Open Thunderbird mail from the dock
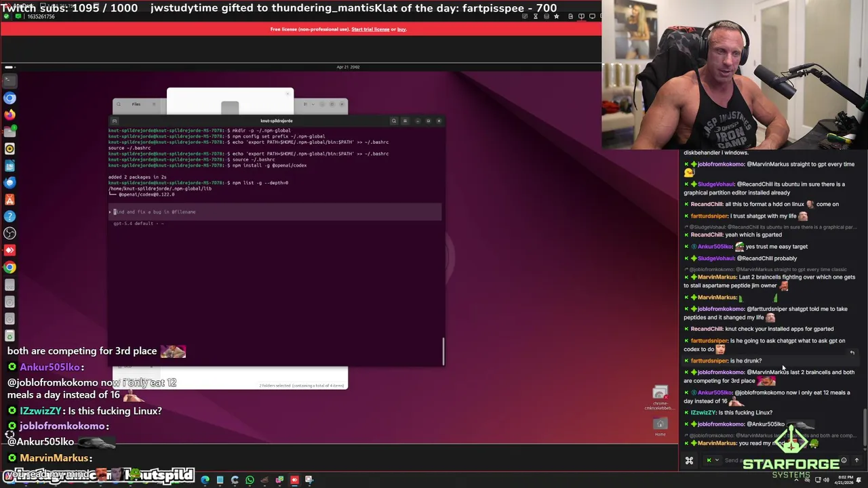868x488 pixels. tap(9, 182)
